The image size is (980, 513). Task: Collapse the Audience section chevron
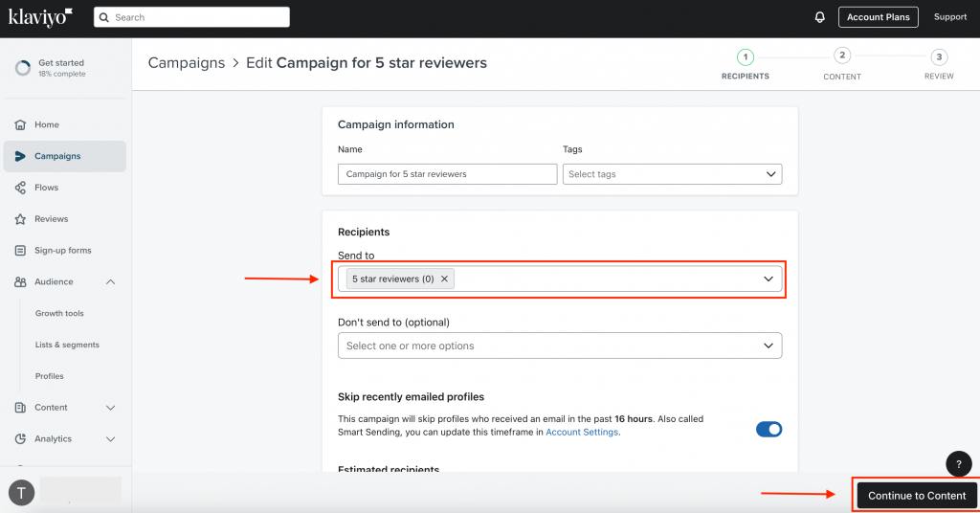click(111, 281)
